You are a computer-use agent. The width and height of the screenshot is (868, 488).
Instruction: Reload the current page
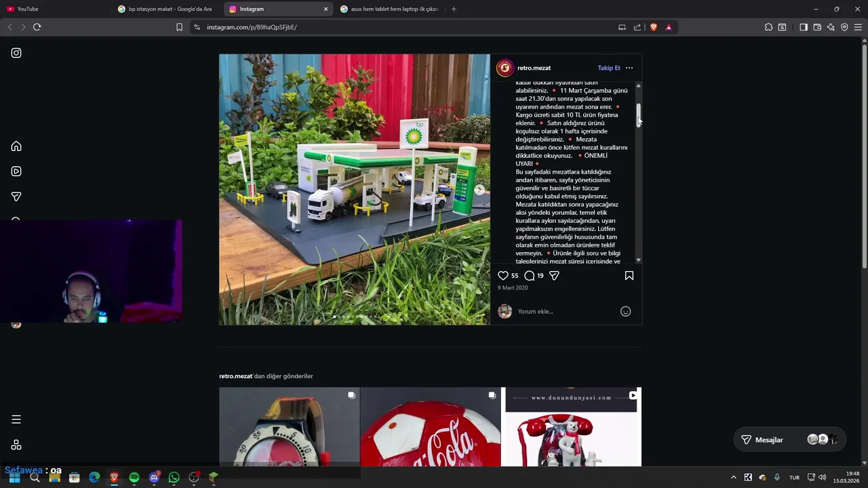tap(37, 27)
